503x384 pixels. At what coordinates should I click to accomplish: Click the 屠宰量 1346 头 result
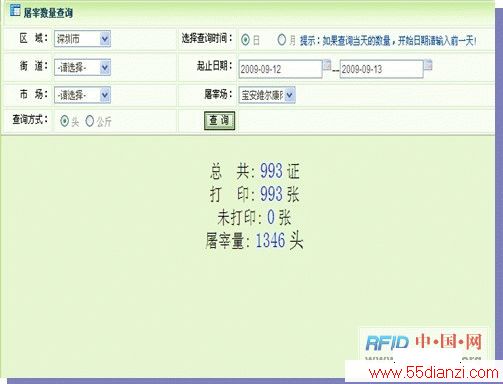254,241
